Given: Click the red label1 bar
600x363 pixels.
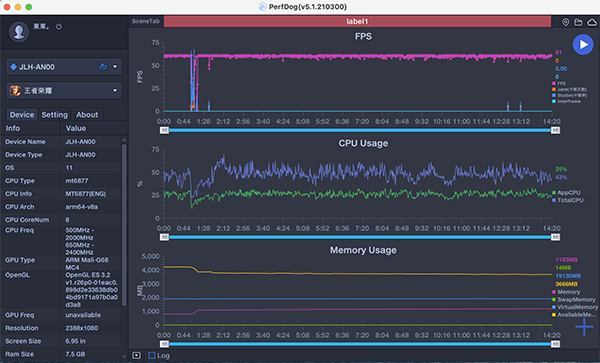Looking at the screenshot, I should pyautogui.click(x=357, y=21).
